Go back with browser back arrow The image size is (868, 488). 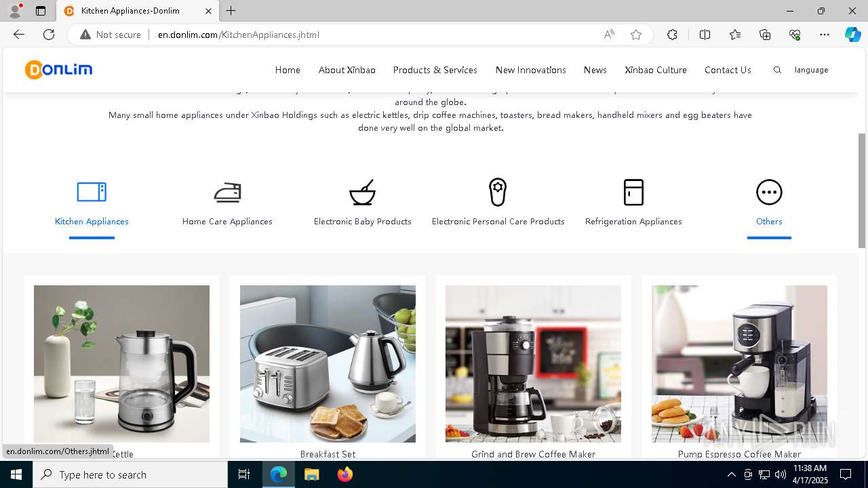pos(19,35)
